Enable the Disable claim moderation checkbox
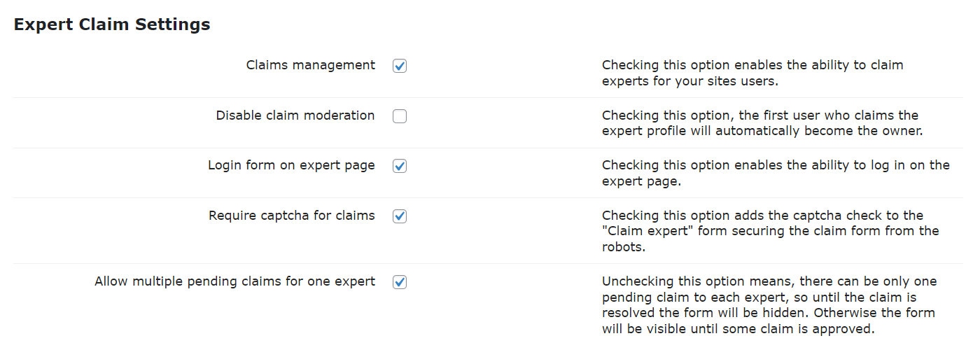The image size is (980, 350). tap(400, 116)
